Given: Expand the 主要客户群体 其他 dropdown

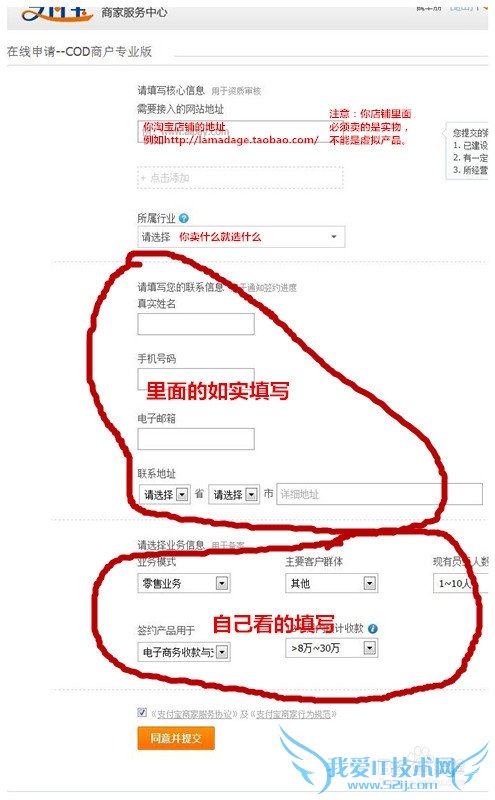Looking at the screenshot, I should [332, 583].
